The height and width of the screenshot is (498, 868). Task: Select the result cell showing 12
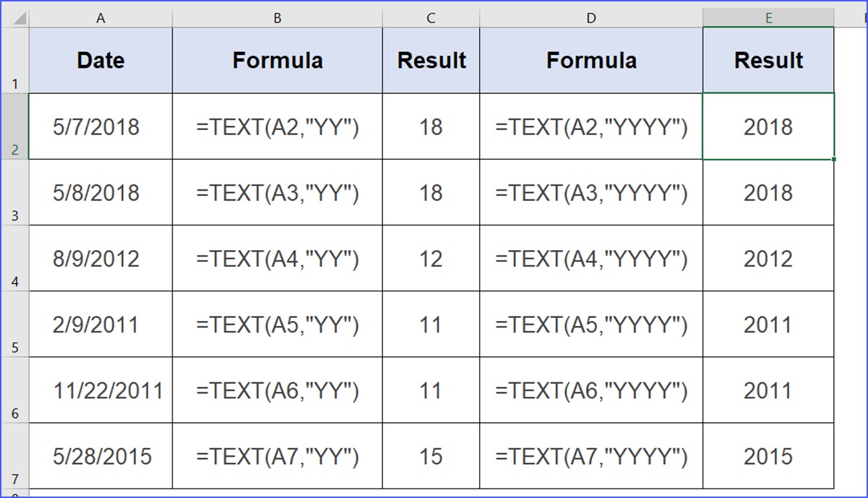[x=431, y=259]
